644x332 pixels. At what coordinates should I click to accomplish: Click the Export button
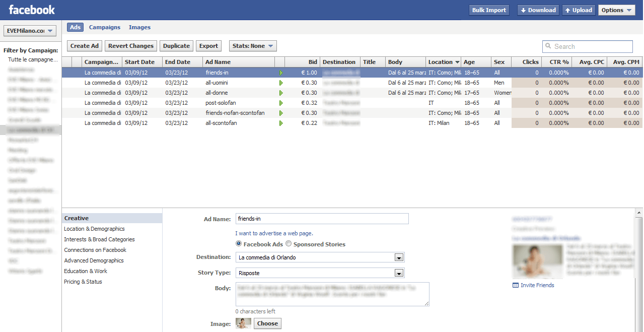[208, 46]
